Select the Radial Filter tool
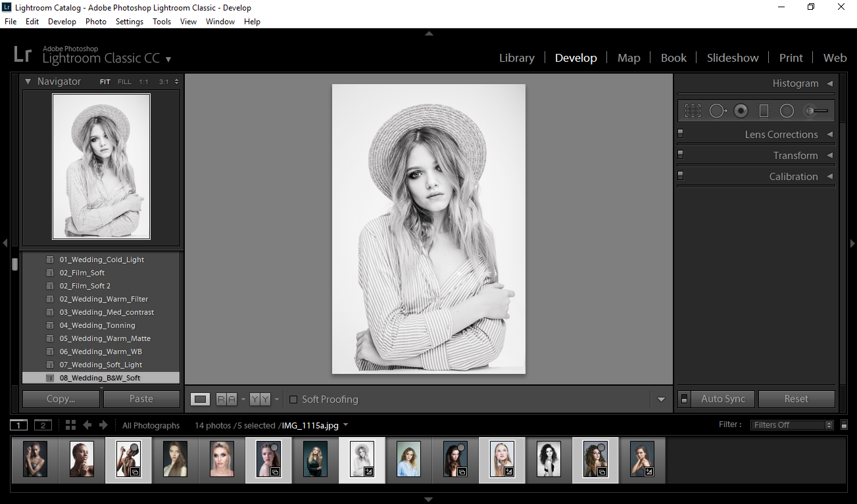 [787, 110]
